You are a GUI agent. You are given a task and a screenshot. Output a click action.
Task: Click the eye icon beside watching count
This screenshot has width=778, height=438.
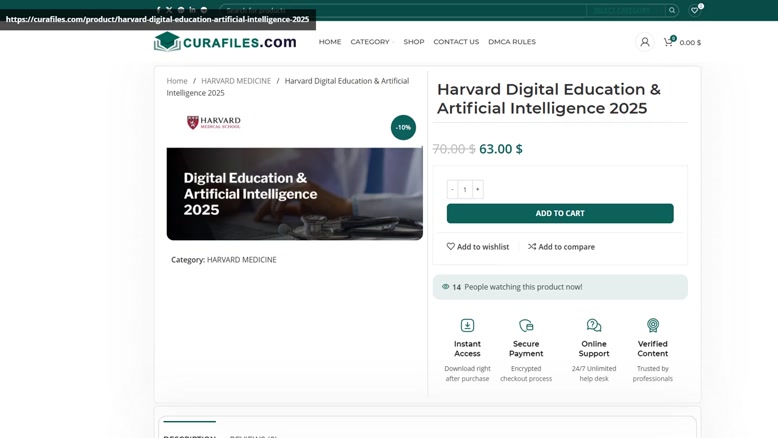coord(445,287)
